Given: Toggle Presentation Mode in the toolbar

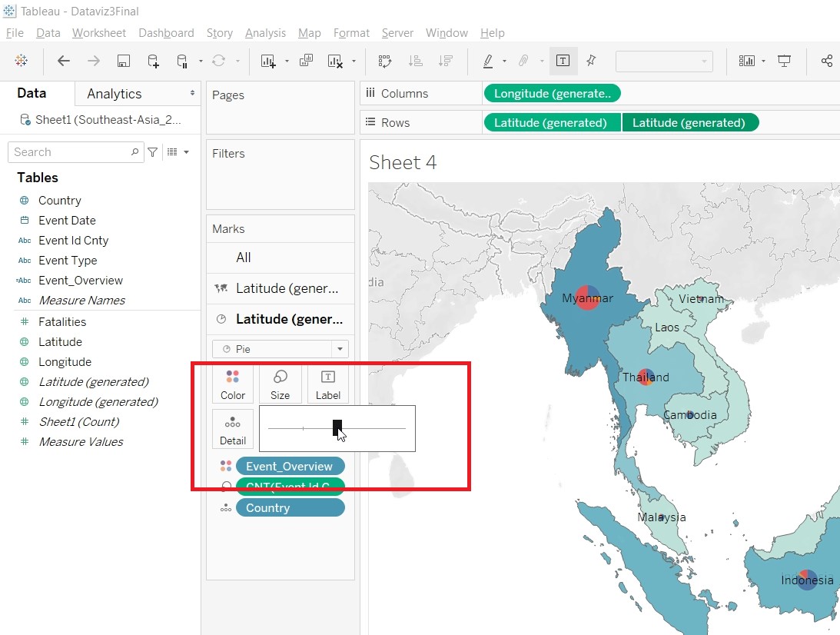Looking at the screenshot, I should point(784,62).
